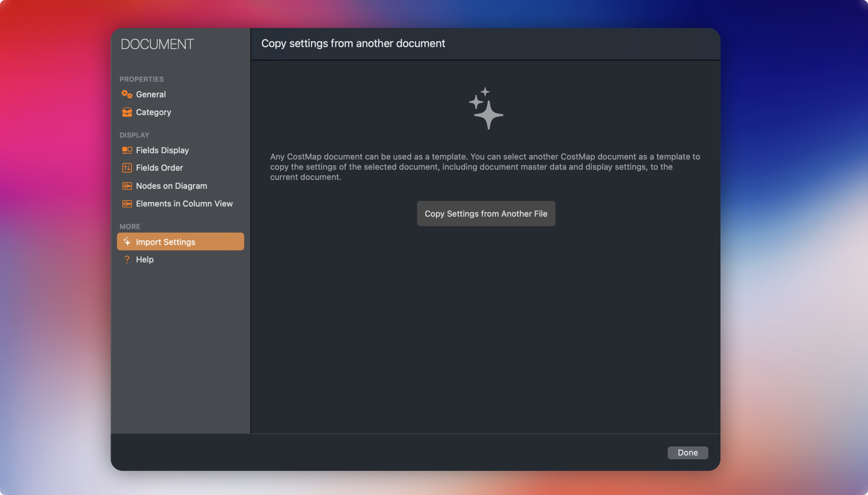Click the Elements in Column View icon
Viewport: 868px width, 495px height.
click(x=127, y=203)
